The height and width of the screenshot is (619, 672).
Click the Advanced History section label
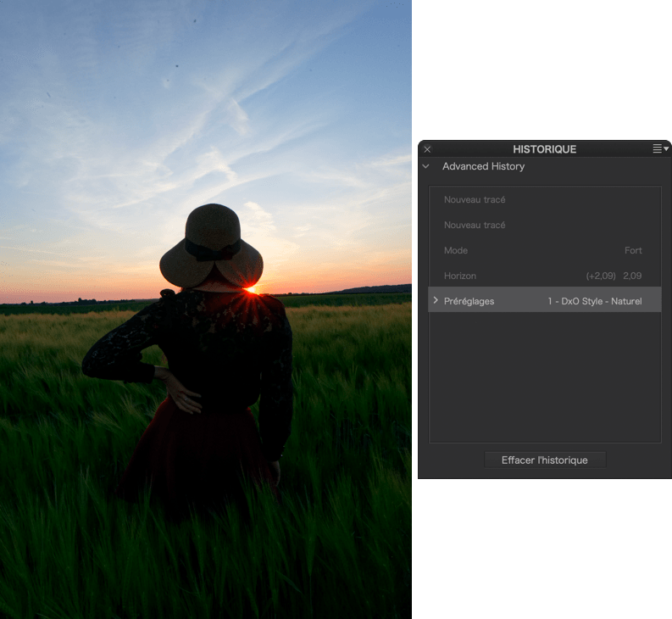point(483,166)
